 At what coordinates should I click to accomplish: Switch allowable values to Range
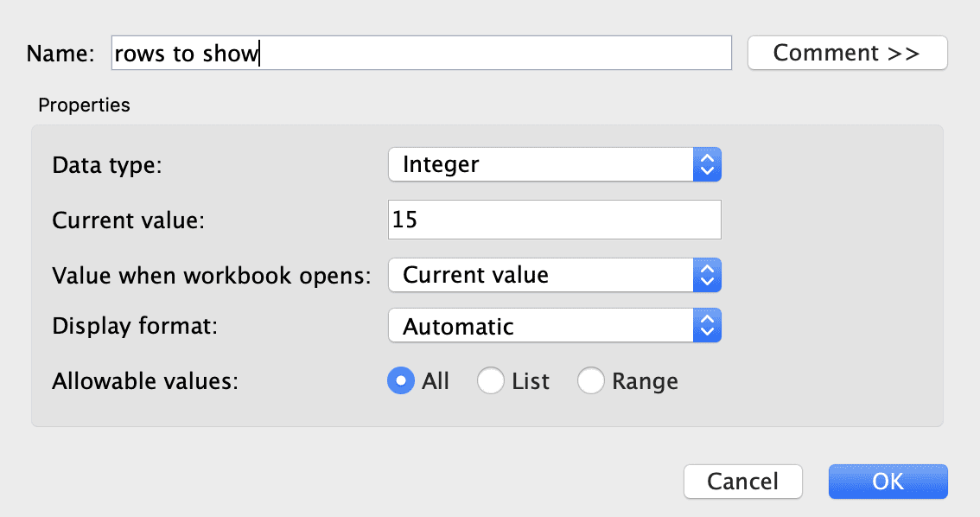pyautogui.click(x=591, y=380)
